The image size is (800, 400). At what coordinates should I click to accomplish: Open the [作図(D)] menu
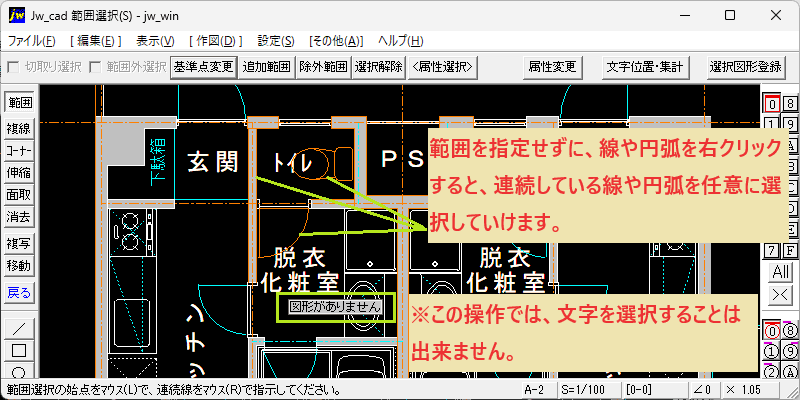pyautogui.click(x=215, y=41)
